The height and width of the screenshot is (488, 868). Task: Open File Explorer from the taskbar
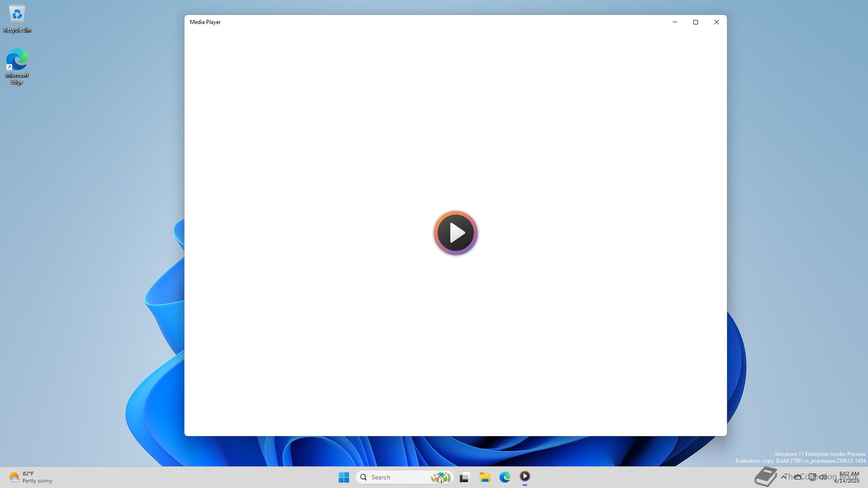pyautogui.click(x=485, y=477)
